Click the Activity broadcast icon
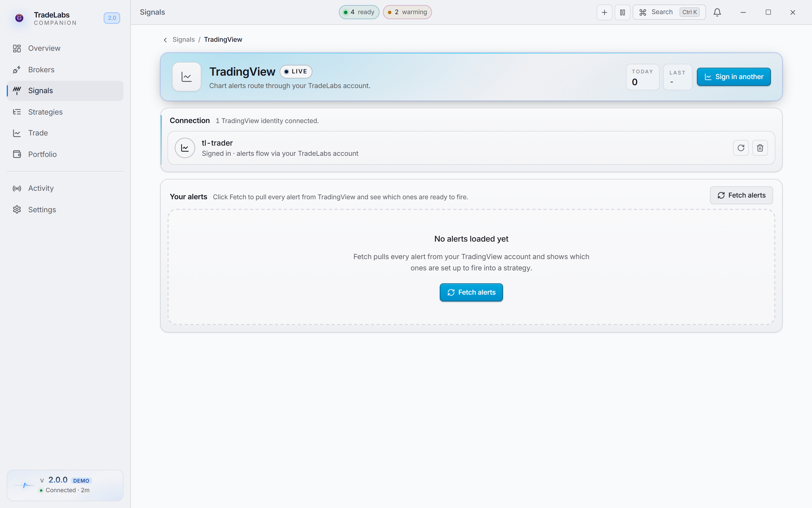The width and height of the screenshot is (812, 508). pos(17,189)
